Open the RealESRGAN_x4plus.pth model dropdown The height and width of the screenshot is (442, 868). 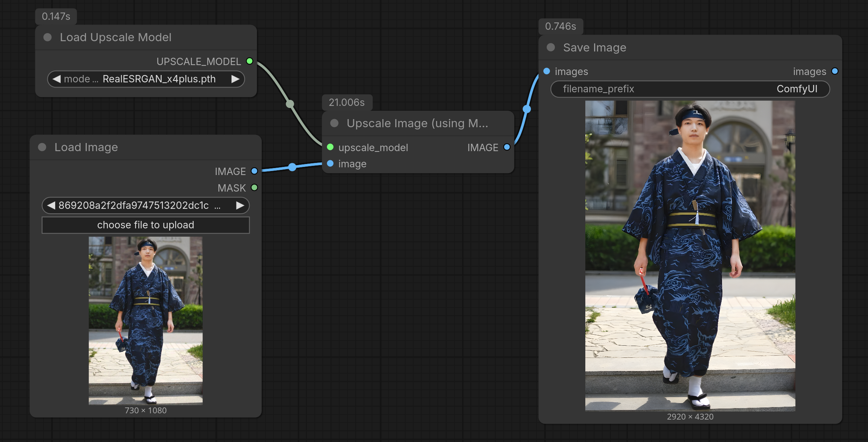pyautogui.click(x=146, y=79)
